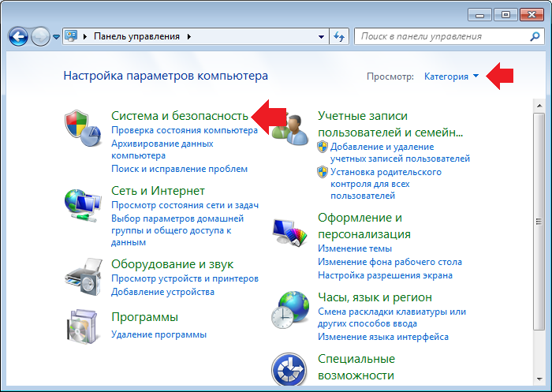Open Система и безопасность category
This screenshot has width=552, height=392.
[x=180, y=115]
